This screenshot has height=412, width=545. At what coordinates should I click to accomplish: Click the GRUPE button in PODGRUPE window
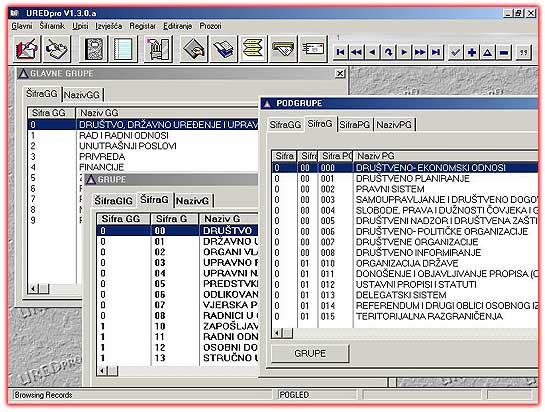[310, 354]
